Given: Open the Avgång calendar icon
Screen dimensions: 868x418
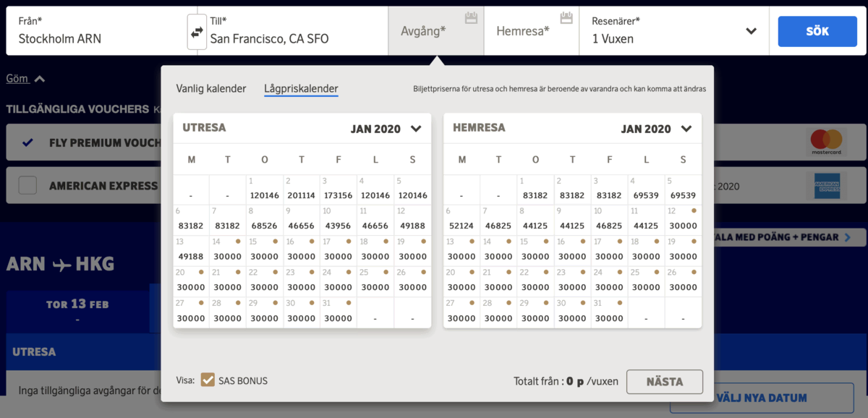Looking at the screenshot, I should tap(471, 18).
